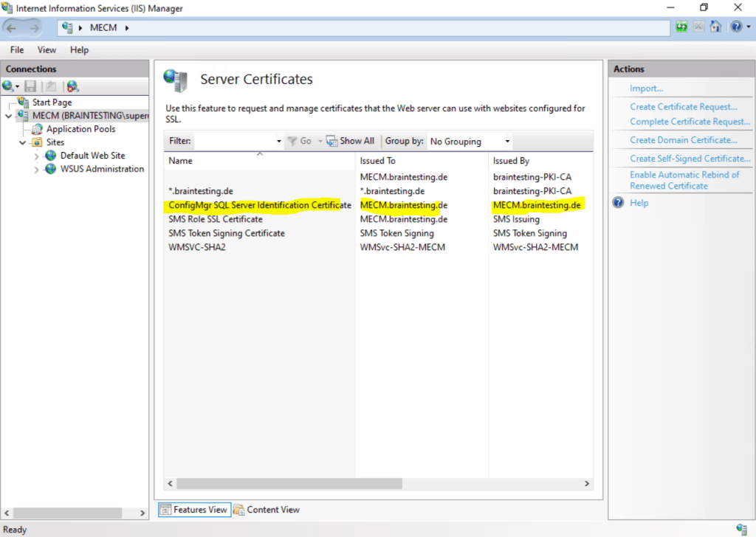756x537 pixels.
Task: Click inside the Filter text field
Action: (x=235, y=141)
